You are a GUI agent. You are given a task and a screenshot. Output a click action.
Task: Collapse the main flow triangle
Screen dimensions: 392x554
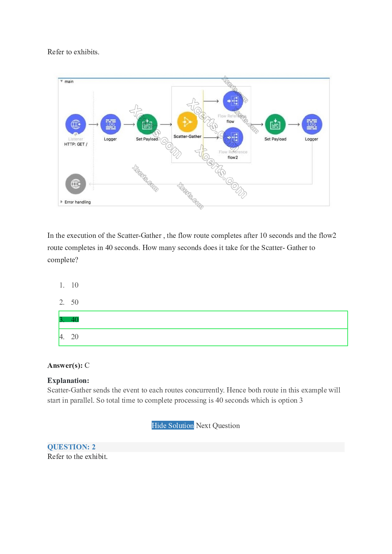click(61, 81)
